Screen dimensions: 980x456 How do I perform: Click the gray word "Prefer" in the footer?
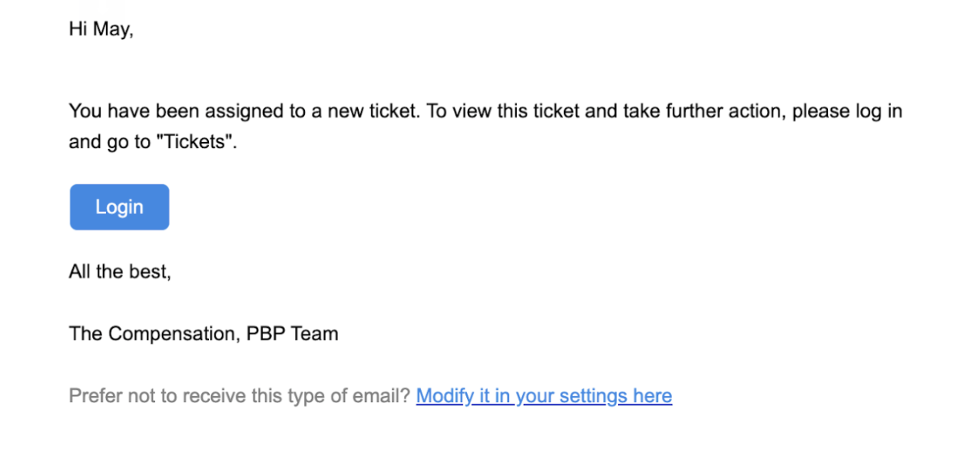tap(92, 396)
